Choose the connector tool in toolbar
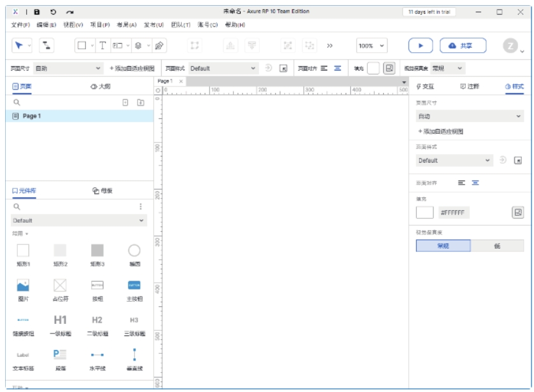Viewport: 534px width, 392px height. click(47, 45)
